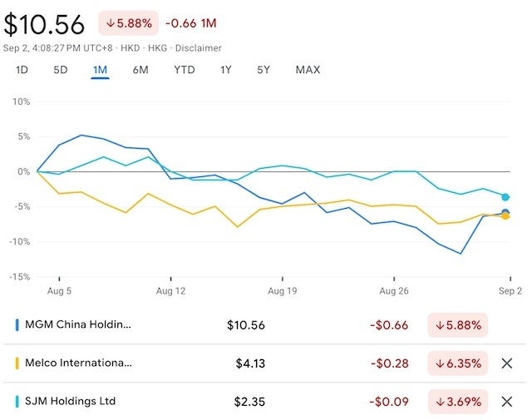Viewport: 532px width, 420px height.
Task: Click Melco's 6.35% percent change pill
Action: point(458,363)
